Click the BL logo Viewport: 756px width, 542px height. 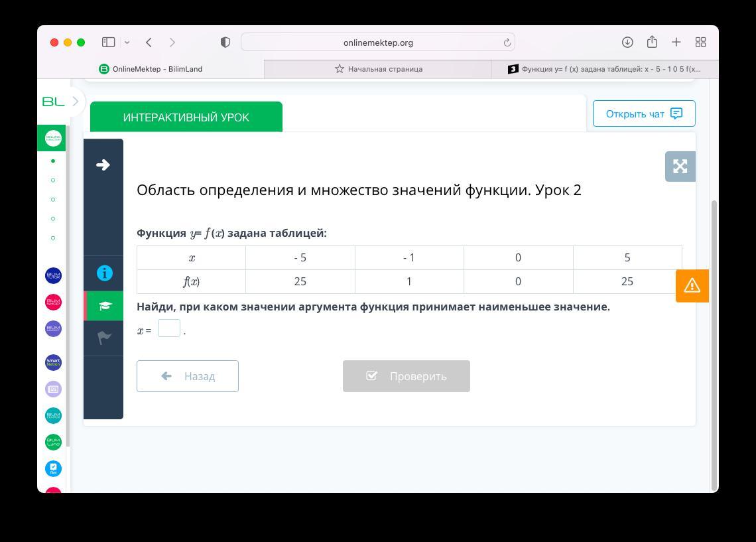tap(53, 102)
